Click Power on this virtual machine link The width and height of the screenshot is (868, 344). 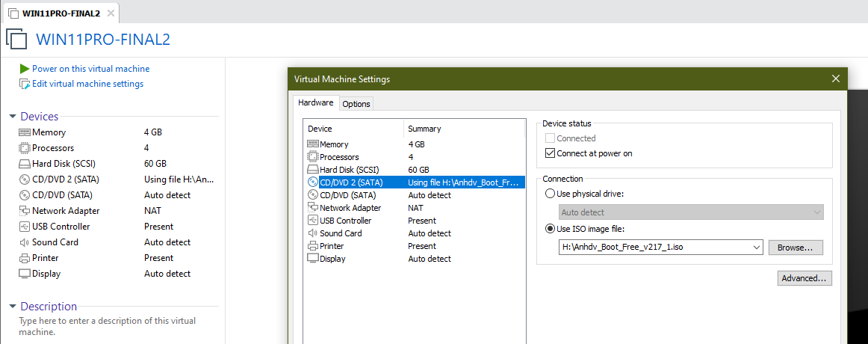(x=91, y=69)
